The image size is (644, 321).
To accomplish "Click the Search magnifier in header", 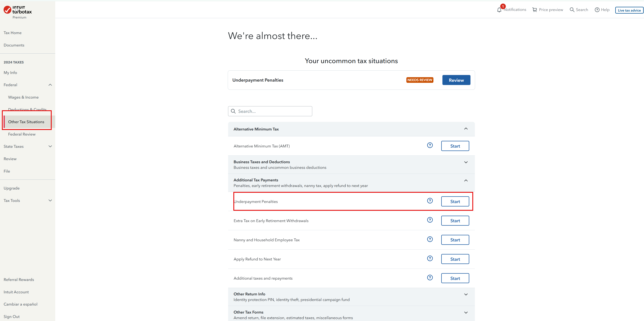I will [572, 10].
